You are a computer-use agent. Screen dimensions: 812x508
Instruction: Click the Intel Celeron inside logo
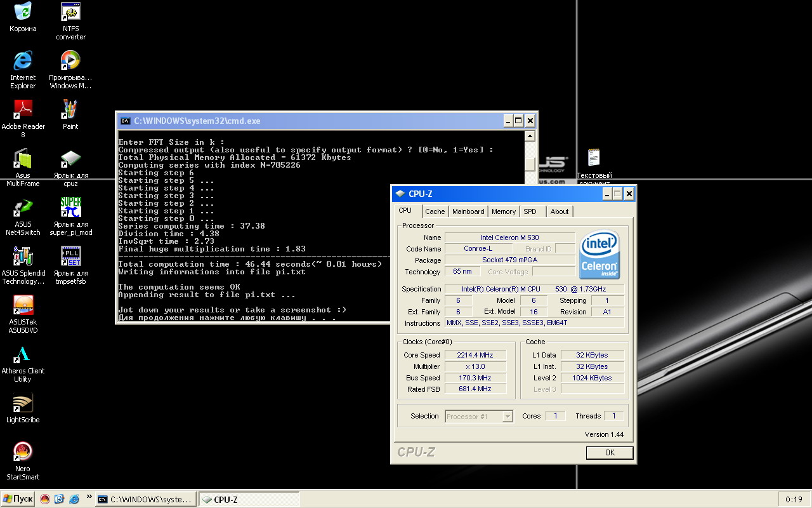[599, 254]
